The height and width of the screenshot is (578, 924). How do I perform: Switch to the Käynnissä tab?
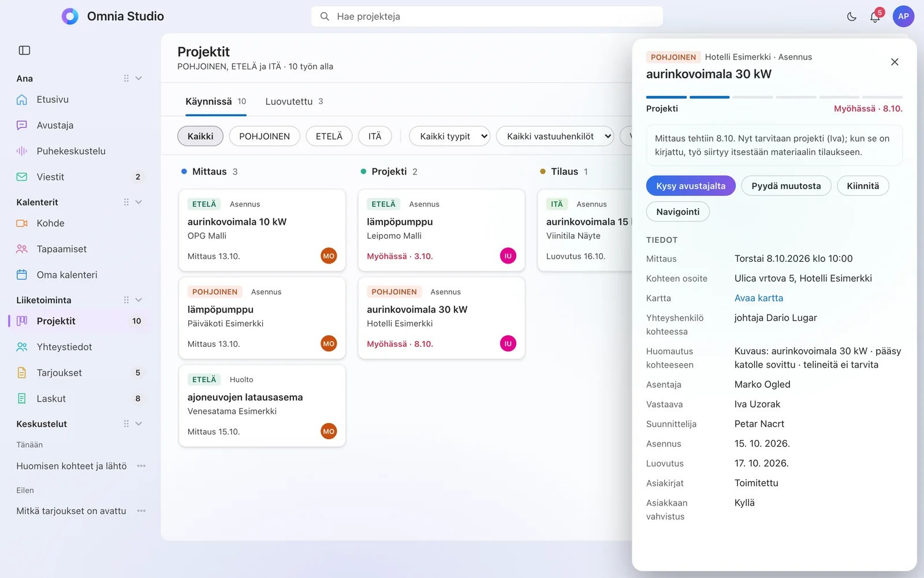click(216, 102)
